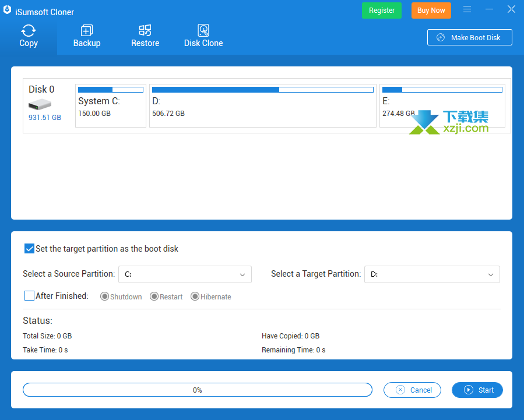Select the System C: partition block

[111, 106]
